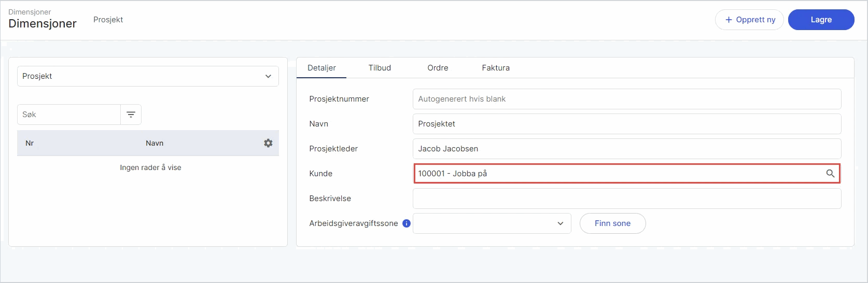Screen dimensions: 868x283
Task: Open the Tilbud tab
Action: [x=380, y=68]
